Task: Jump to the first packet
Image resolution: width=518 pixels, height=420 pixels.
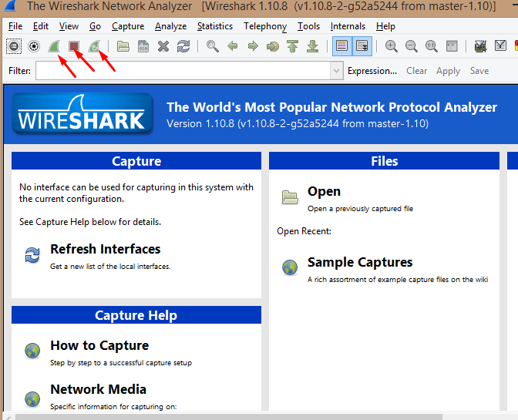Action: pos(293,46)
